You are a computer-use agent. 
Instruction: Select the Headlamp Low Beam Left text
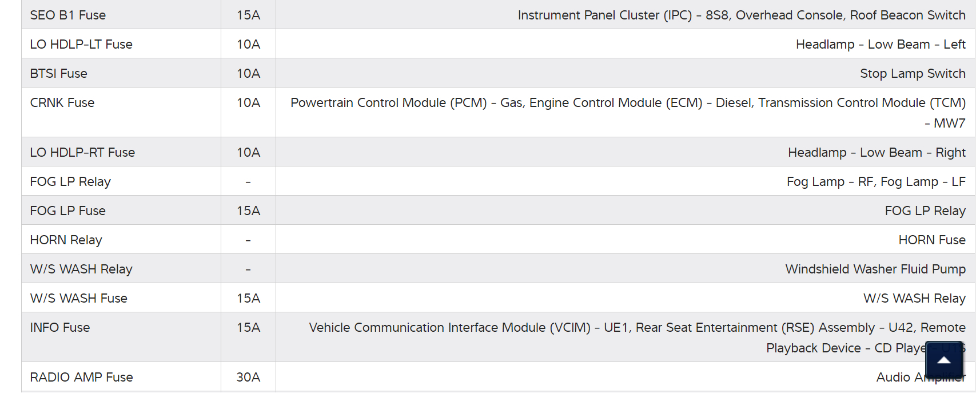(x=881, y=45)
